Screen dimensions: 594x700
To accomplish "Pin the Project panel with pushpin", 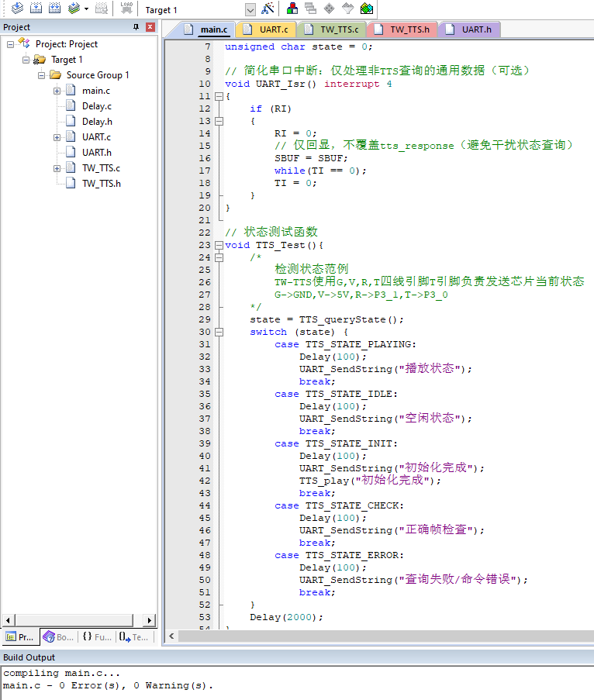I will 136,27.
